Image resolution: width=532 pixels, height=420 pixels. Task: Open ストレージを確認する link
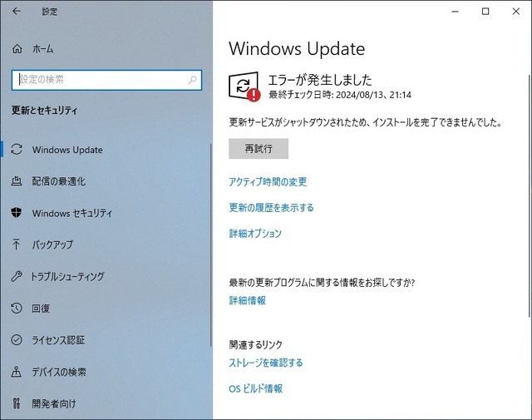click(266, 363)
